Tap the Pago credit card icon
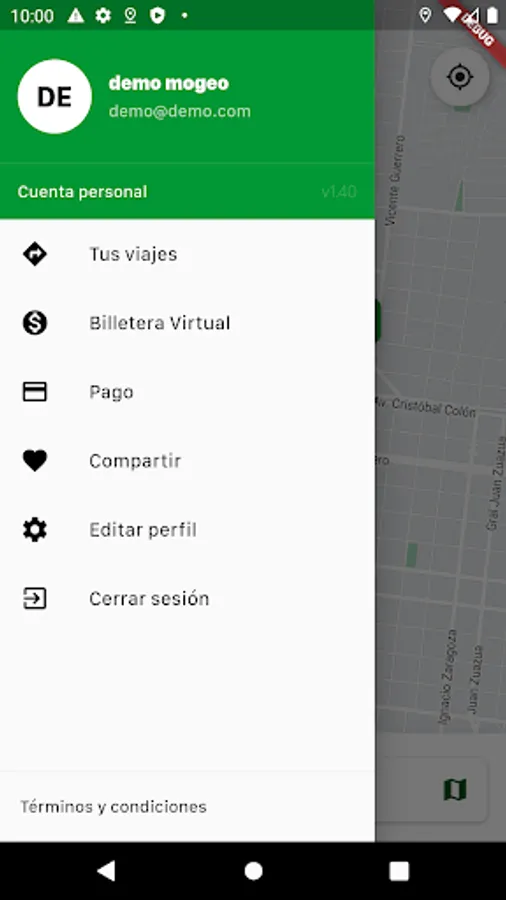Viewport: 506px width, 900px height. 35,391
